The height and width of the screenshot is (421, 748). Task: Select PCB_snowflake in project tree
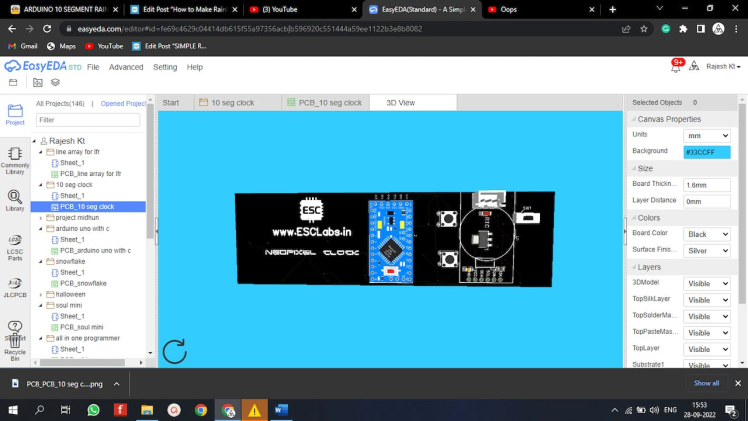tap(83, 284)
